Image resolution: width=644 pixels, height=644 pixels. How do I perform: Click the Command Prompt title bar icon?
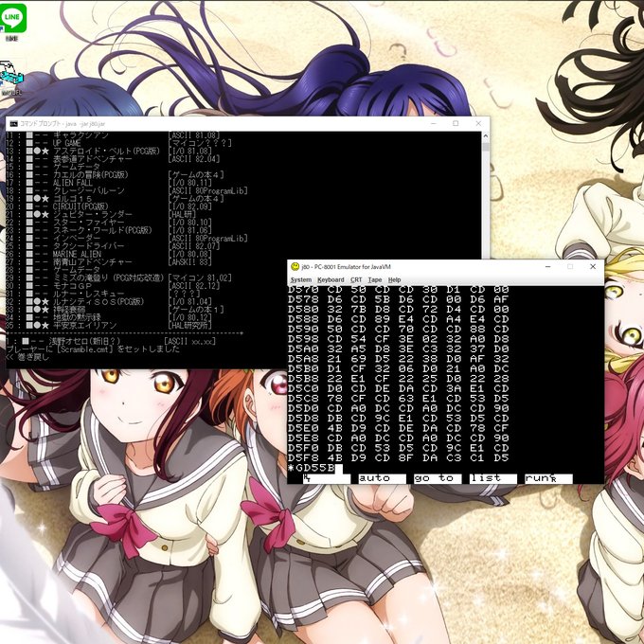click(13, 124)
